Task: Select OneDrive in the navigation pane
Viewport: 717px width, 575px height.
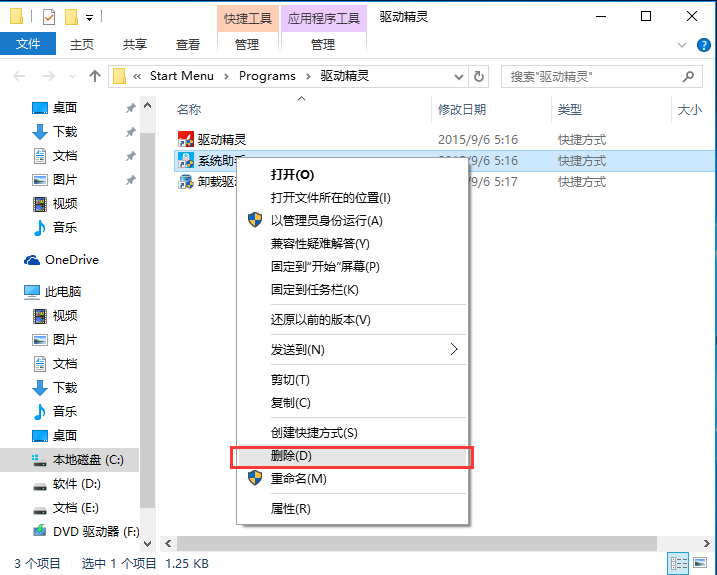Action: click(72, 260)
